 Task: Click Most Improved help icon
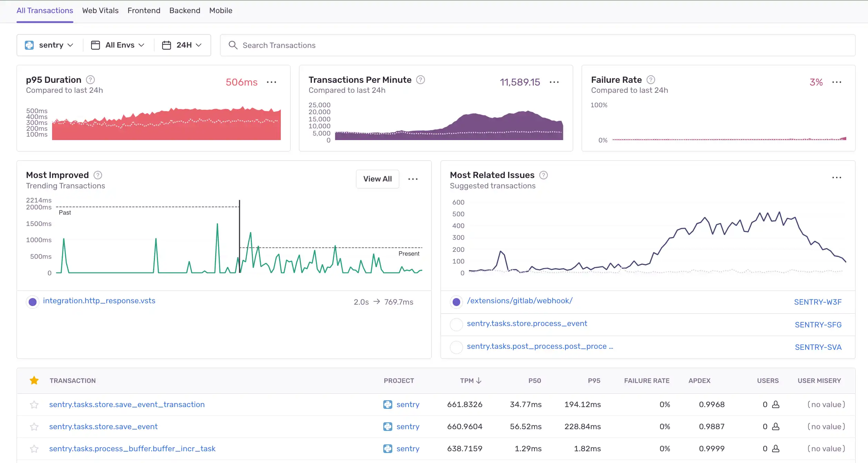98,175
